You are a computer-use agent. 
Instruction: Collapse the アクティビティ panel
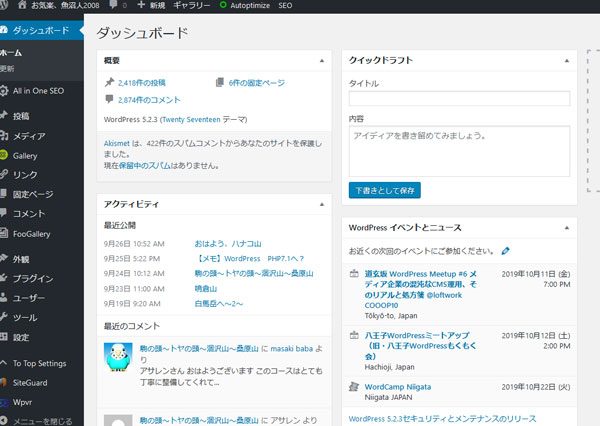click(322, 204)
